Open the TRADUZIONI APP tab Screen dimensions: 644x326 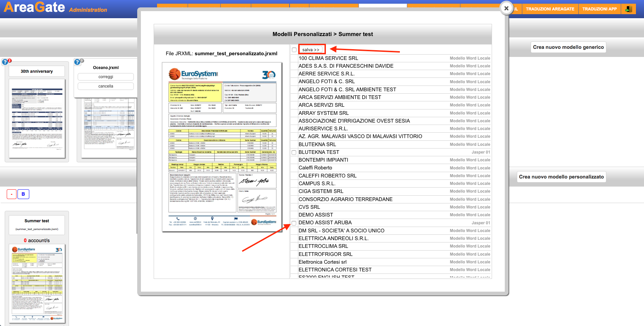click(599, 9)
